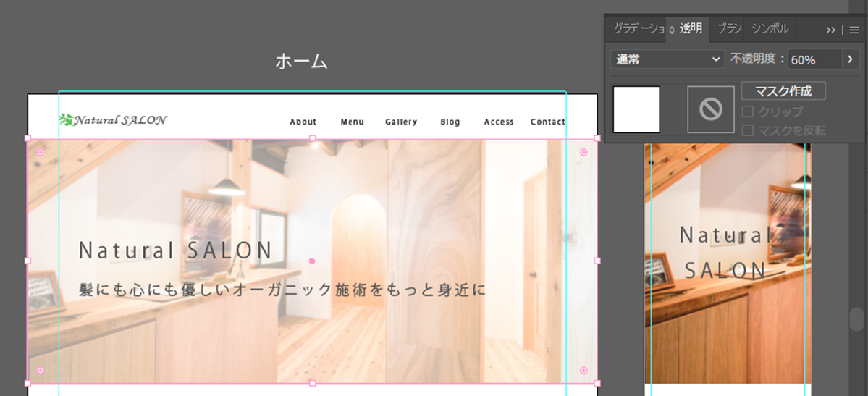Click the top-left corner radius widget

(40, 152)
